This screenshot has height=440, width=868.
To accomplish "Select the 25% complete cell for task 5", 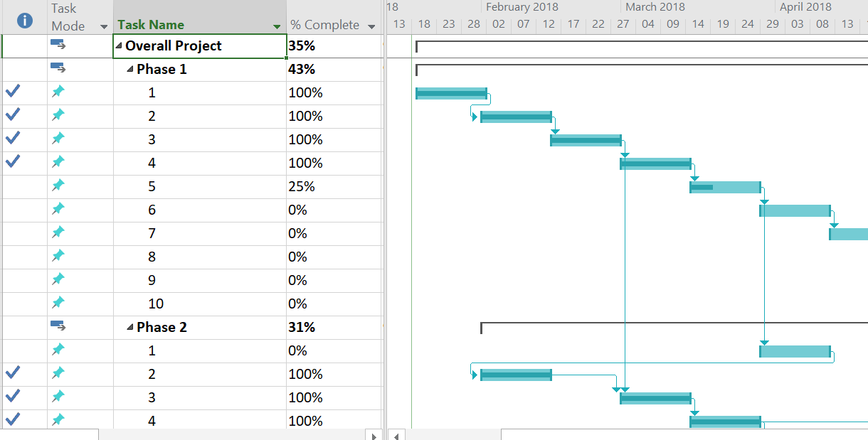I will point(334,186).
